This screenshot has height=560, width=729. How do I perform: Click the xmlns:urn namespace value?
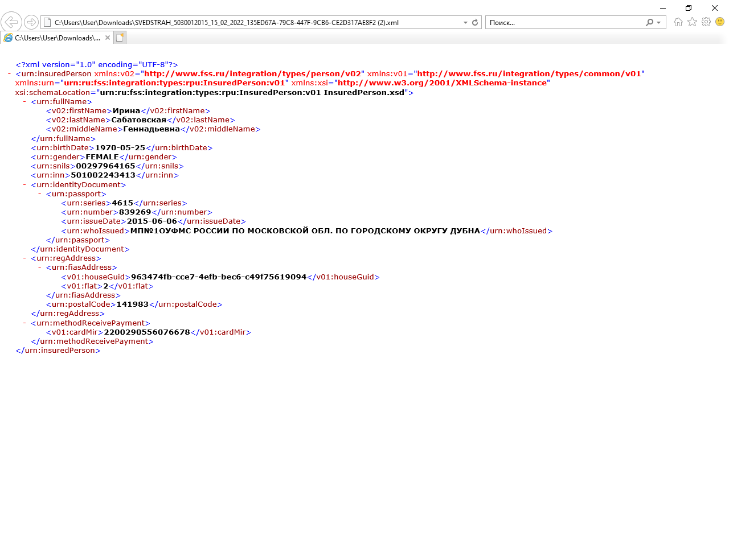[174, 83]
